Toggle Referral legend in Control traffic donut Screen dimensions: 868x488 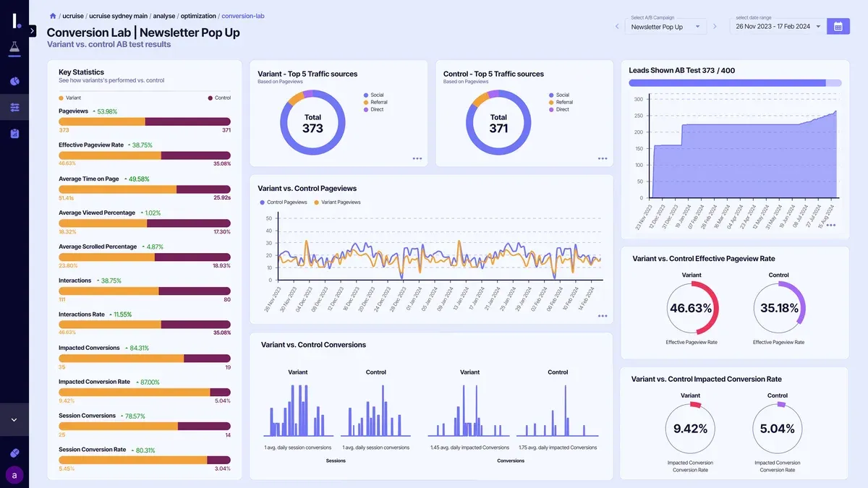pos(561,103)
